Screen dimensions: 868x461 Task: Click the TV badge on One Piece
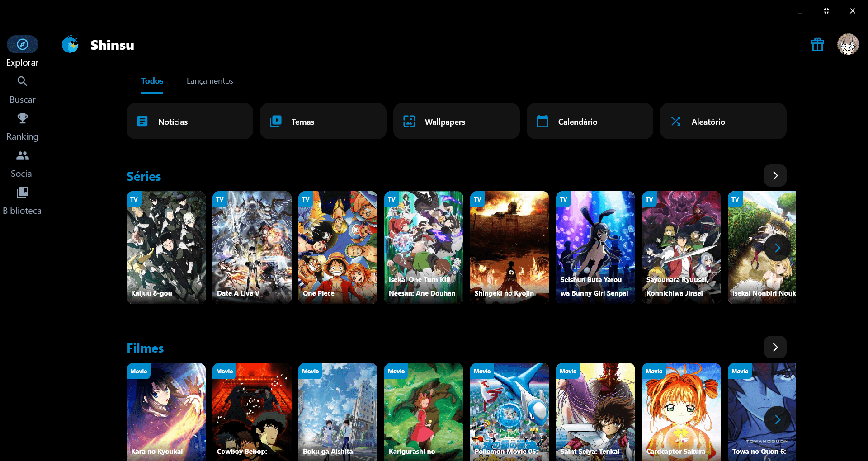(306, 199)
